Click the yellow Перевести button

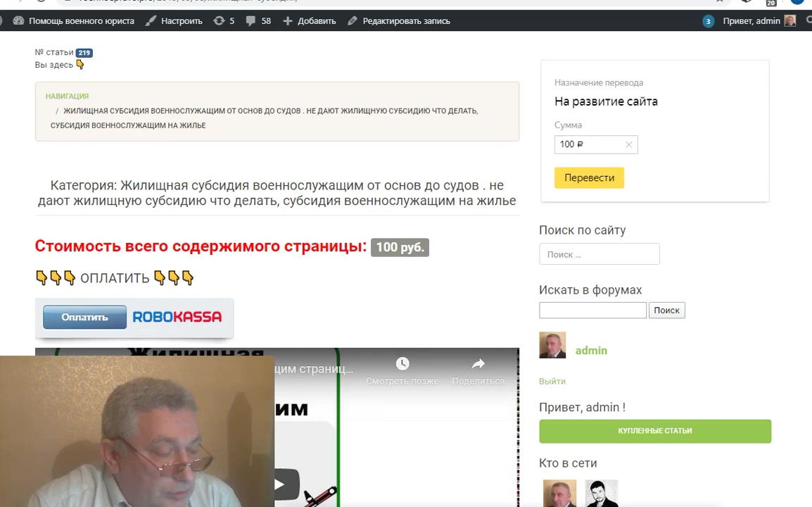[589, 177]
